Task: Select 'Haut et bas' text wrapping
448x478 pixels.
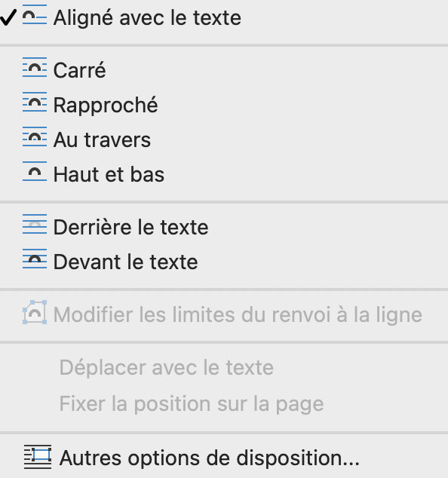Action: click(224, 174)
